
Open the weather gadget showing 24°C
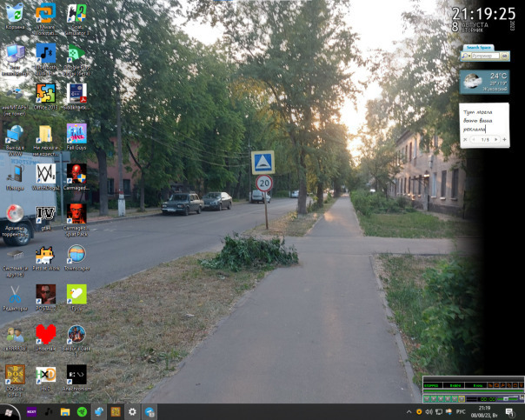point(484,82)
